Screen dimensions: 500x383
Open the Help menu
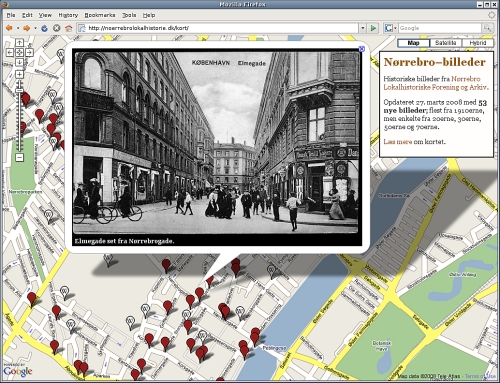tap(149, 15)
